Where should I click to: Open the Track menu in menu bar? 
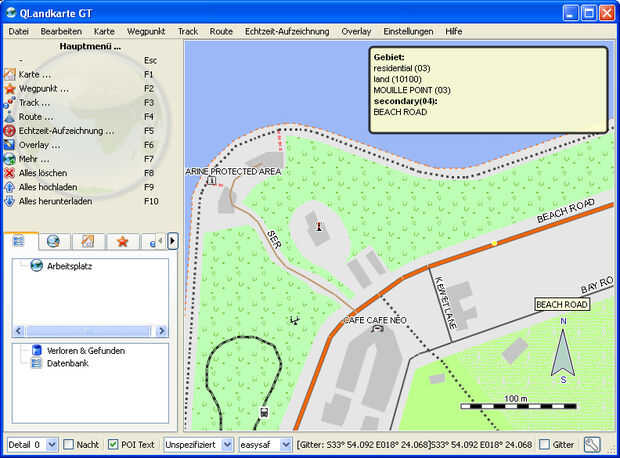pyautogui.click(x=188, y=31)
